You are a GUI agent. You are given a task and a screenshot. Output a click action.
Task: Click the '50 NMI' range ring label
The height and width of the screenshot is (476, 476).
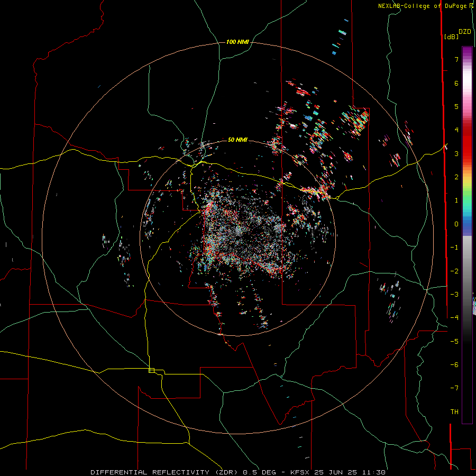[237, 140]
